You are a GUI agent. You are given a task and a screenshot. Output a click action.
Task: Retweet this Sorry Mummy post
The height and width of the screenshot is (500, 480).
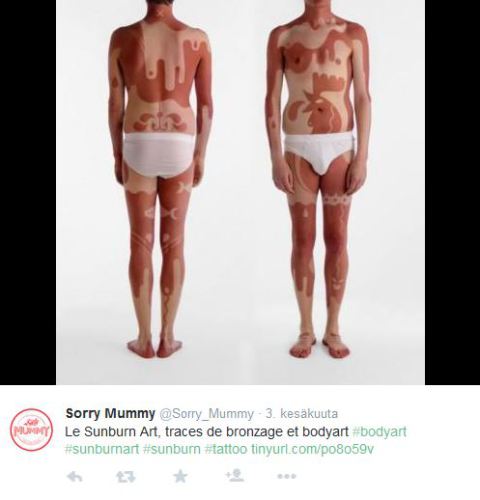(x=126, y=477)
